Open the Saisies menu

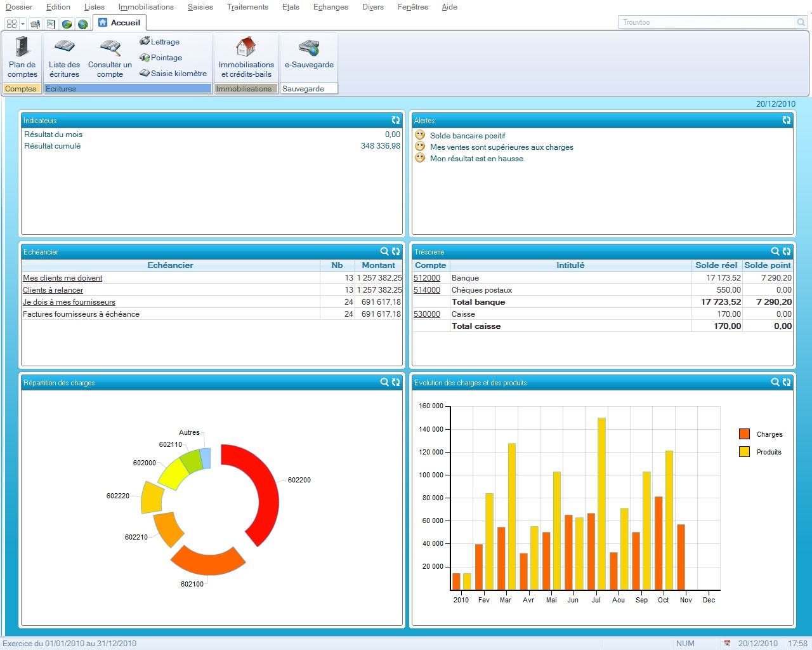pyautogui.click(x=200, y=7)
